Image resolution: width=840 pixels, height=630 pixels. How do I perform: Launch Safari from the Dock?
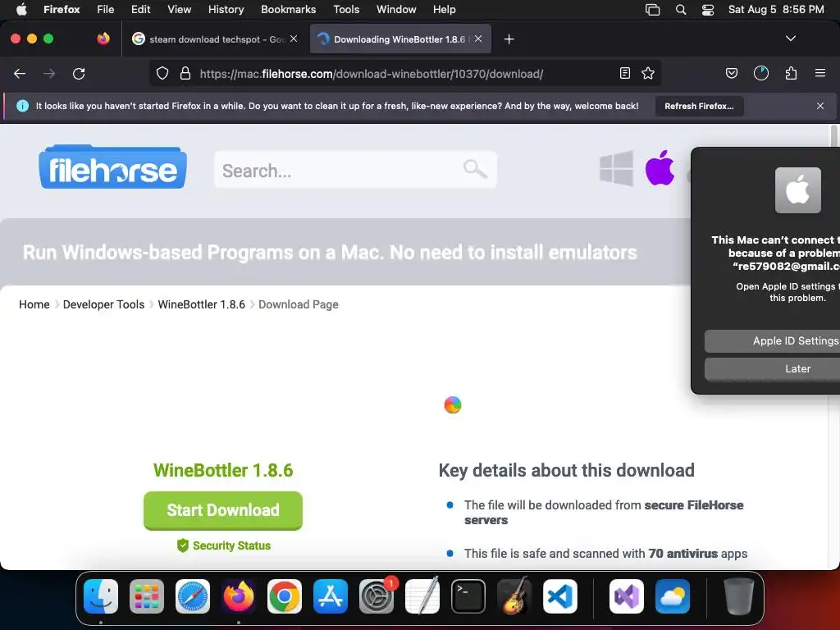[193, 596]
